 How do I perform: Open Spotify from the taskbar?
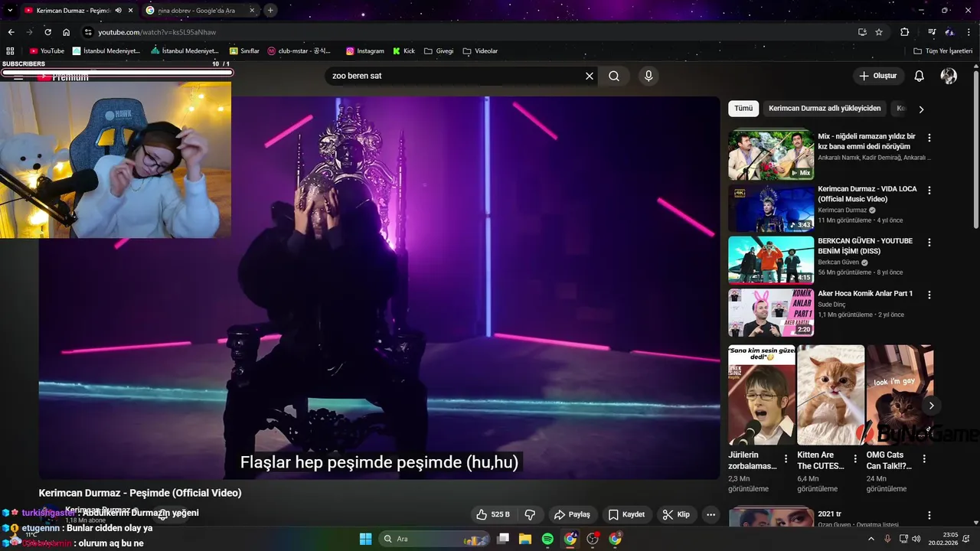coord(547,539)
